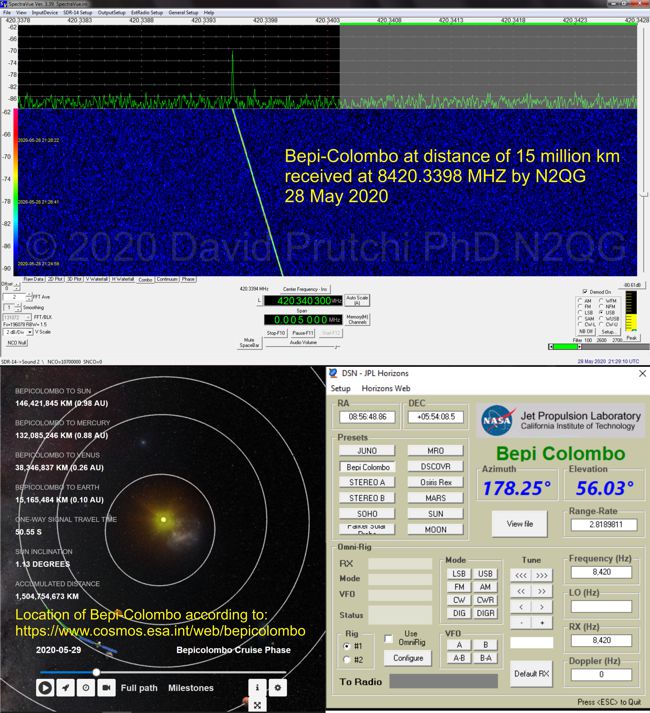Image resolution: width=650 pixels, height=713 pixels.
Task: Enable the Use OmniRig checkbox
Action: 388,639
